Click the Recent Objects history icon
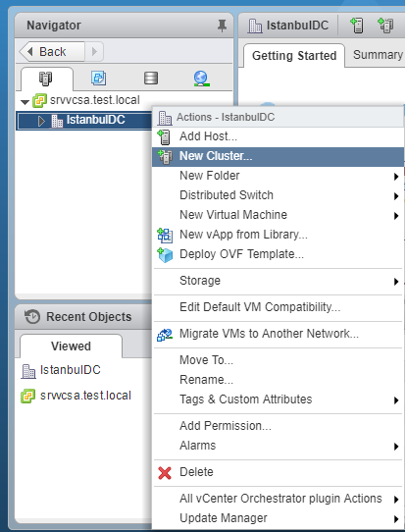 pos(32,317)
